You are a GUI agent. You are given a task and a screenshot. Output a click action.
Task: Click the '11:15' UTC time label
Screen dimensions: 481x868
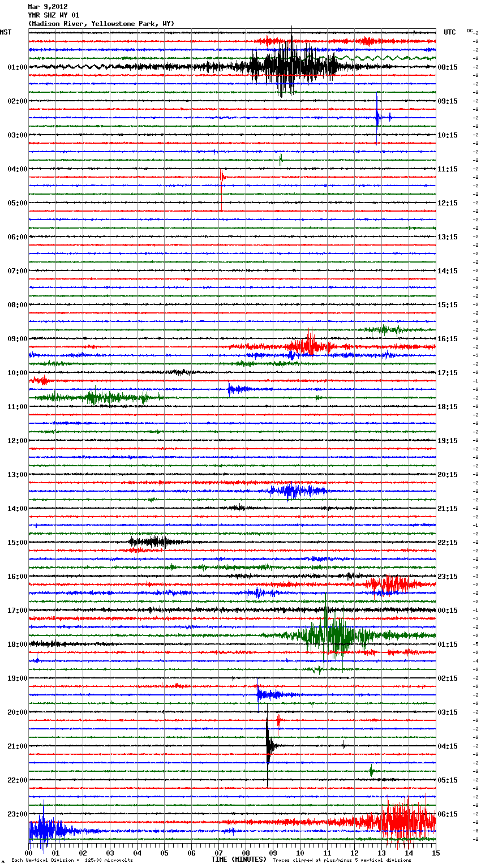coord(448,169)
